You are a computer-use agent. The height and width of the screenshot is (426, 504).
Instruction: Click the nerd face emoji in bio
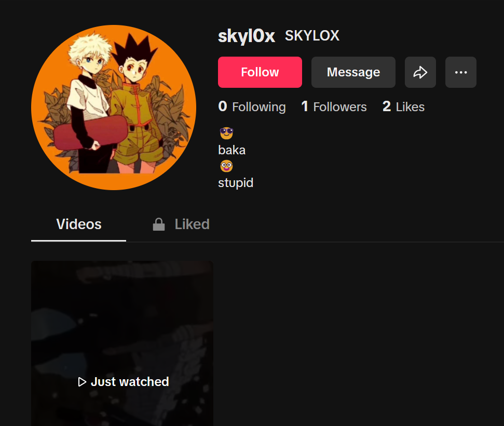coord(226,166)
